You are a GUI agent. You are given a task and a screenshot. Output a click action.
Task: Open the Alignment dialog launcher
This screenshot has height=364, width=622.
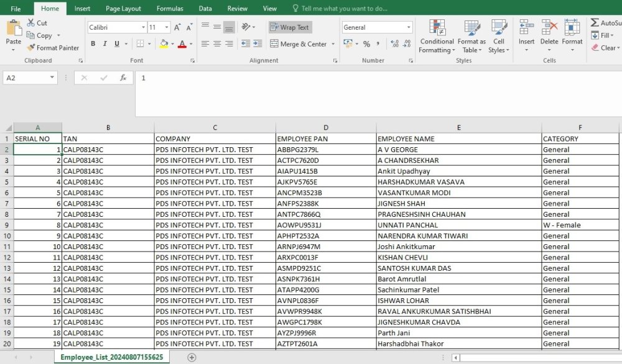335,61
